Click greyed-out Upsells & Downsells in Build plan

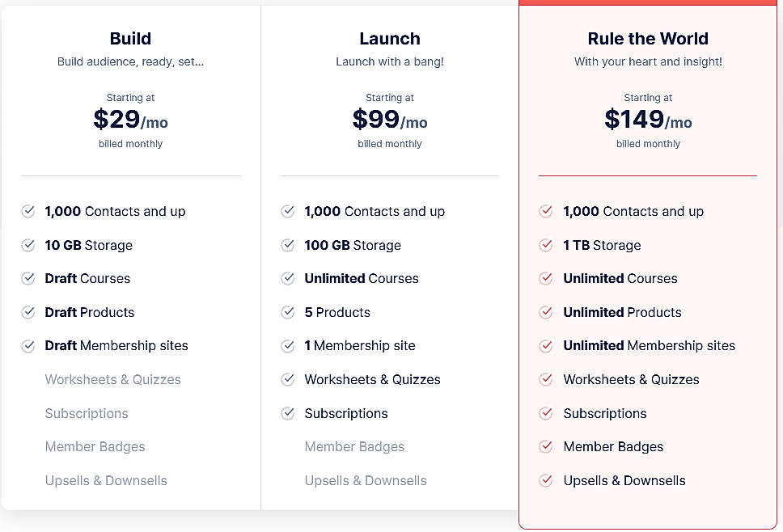click(x=106, y=480)
